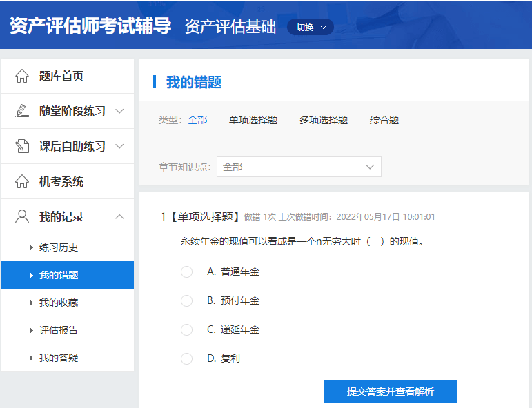Open the 章节知识点 dropdown
Screen dimensions: 532x408
coord(299,167)
